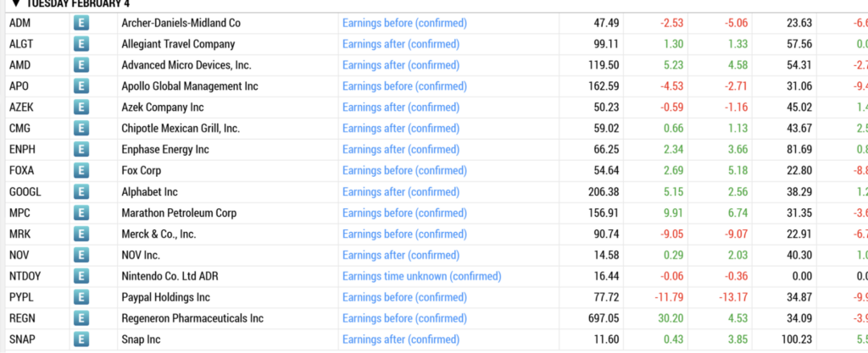
Task: Open Alphabet Inc earnings after link
Action: pos(401,192)
